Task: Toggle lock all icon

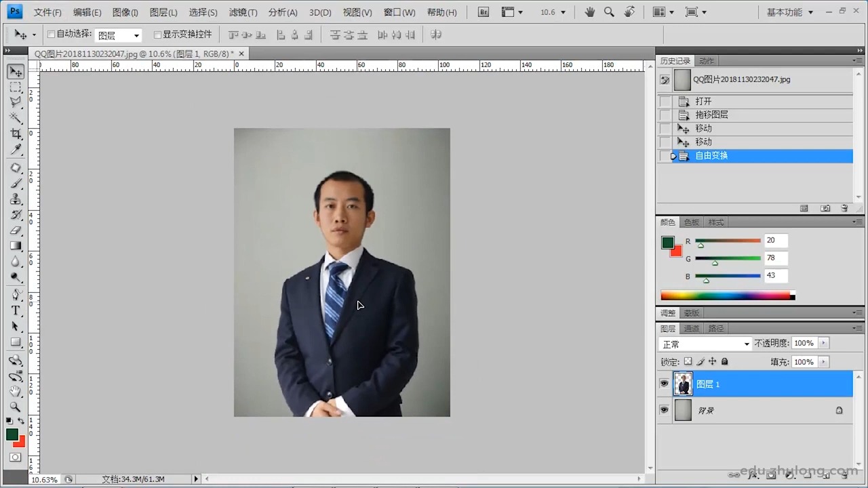Action: tap(724, 362)
